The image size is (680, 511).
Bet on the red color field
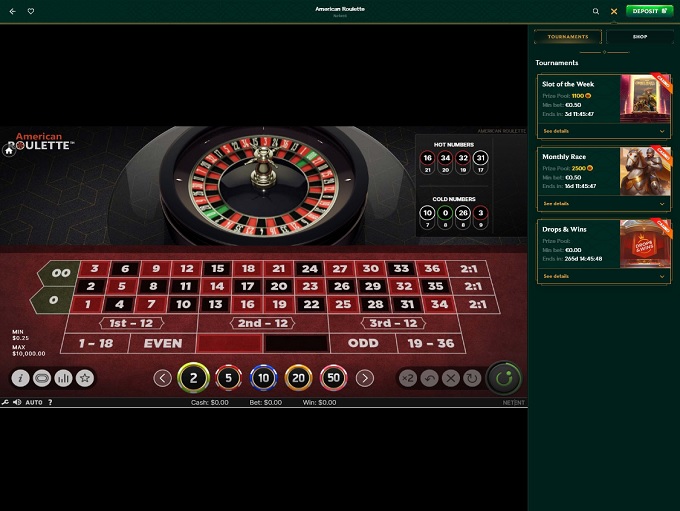tap(228, 343)
